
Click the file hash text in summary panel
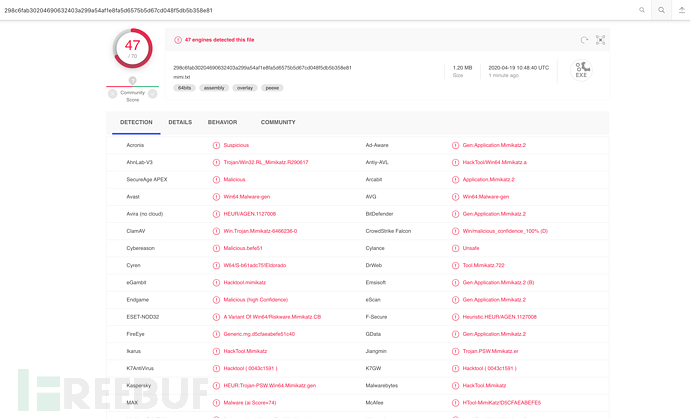tap(262, 68)
